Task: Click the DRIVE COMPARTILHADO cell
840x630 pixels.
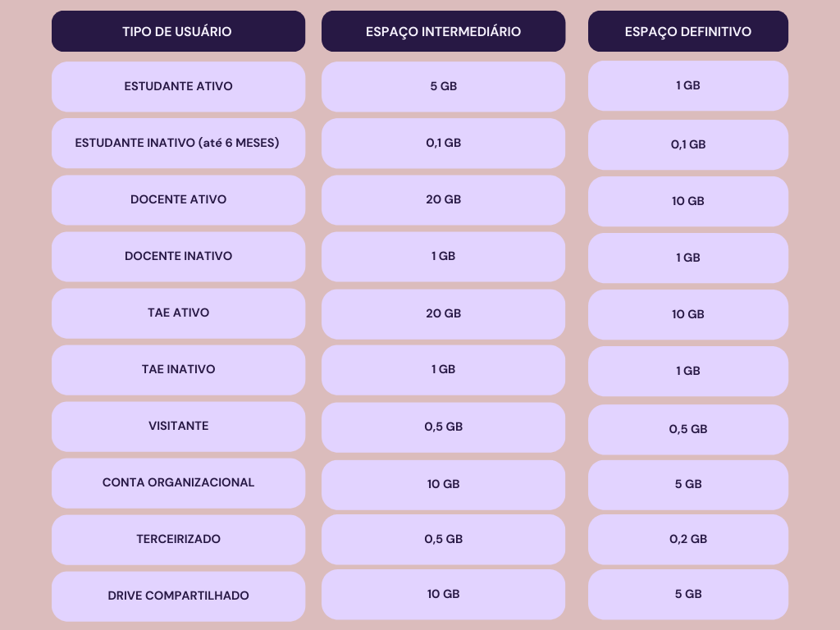Action: (178, 596)
